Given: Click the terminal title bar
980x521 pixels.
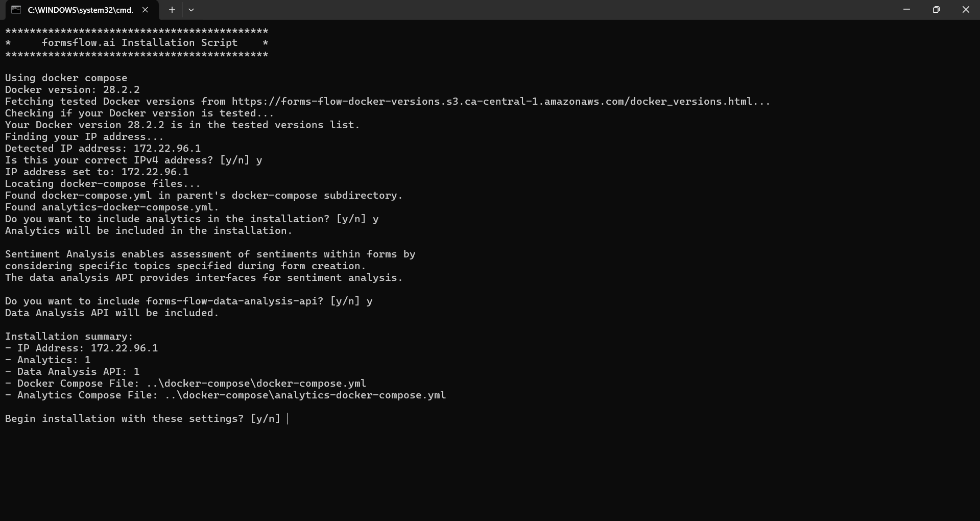Looking at the screenshot, I should coord(511,10).
